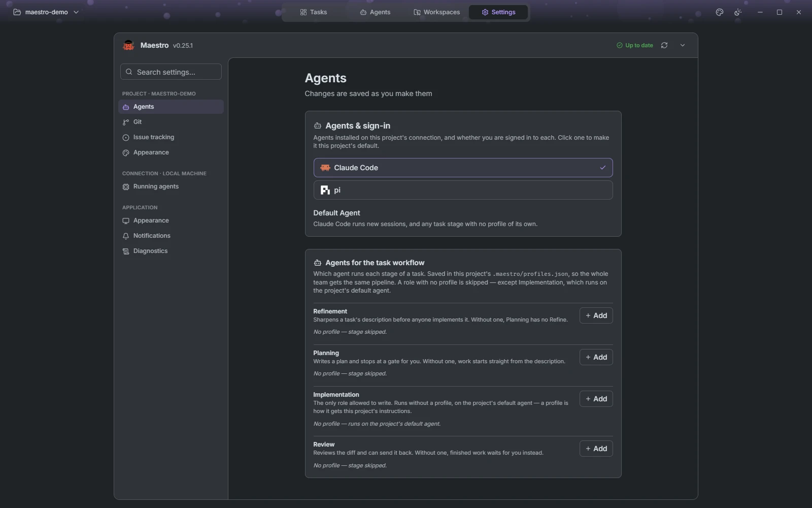The width and height of the screenshot is (812, 508).
Task: Open the maestro-demo project dropdown
Action: click(x=46, y=12)
